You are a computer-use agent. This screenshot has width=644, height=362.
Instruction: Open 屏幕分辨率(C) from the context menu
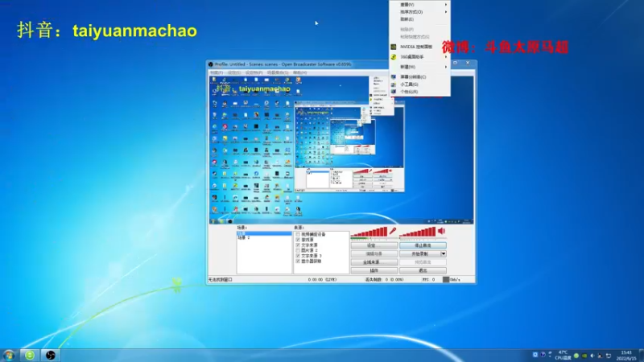point(419,76)
